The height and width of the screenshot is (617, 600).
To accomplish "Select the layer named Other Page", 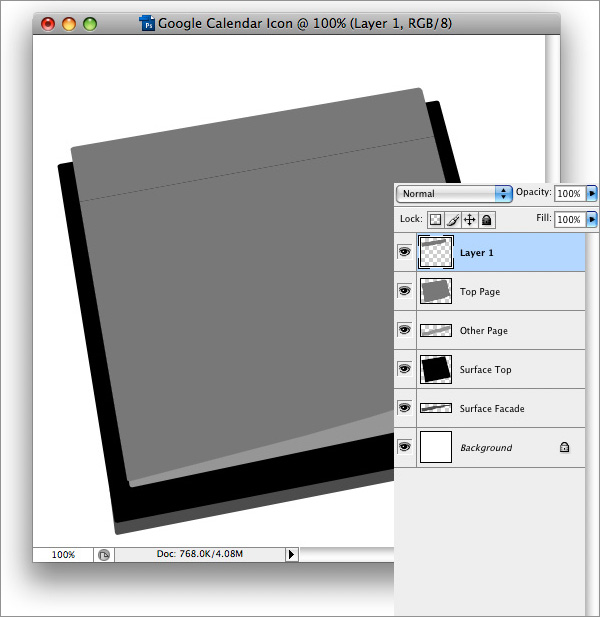I will point(489,330).
